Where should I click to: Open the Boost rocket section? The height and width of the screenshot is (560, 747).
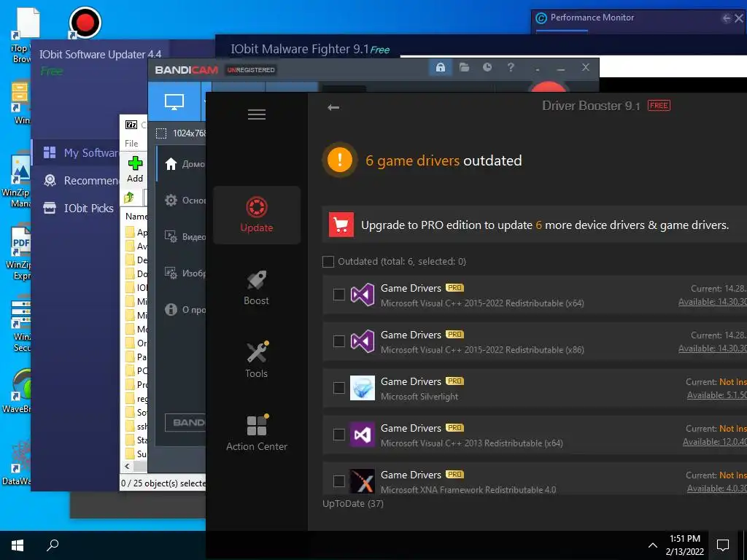[x=256, y=288]
